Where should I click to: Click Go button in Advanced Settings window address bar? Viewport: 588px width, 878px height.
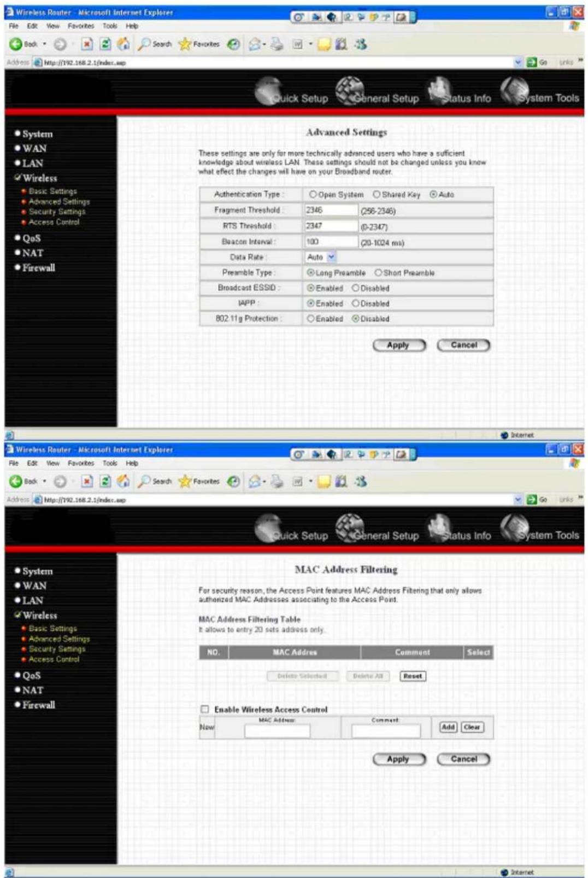click(x=537, y=62)
